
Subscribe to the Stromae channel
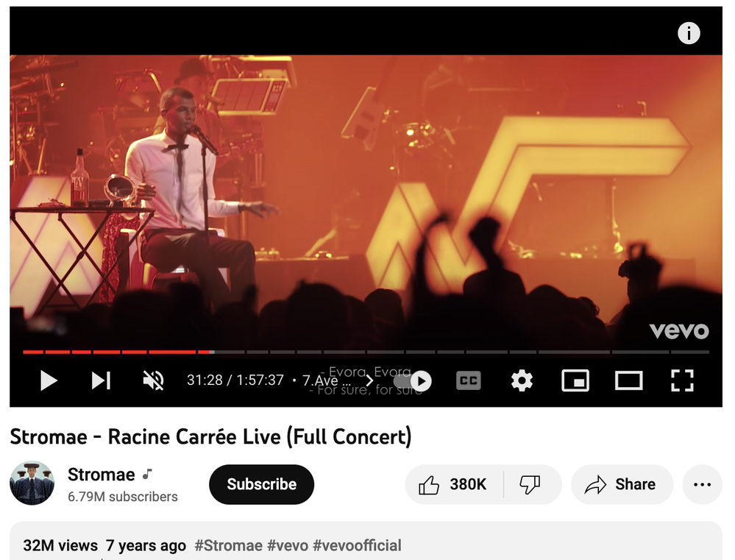262,484
